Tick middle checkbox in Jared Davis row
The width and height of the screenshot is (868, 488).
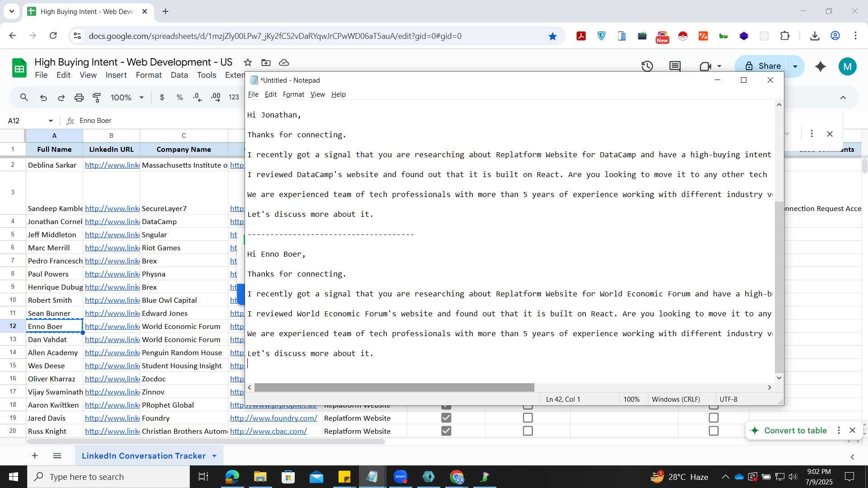(528, 418)
